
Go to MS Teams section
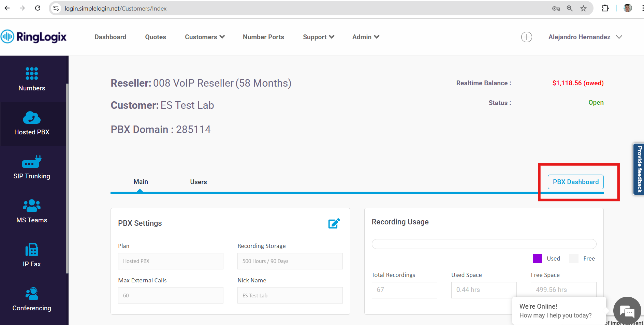[x=32, y=211]
